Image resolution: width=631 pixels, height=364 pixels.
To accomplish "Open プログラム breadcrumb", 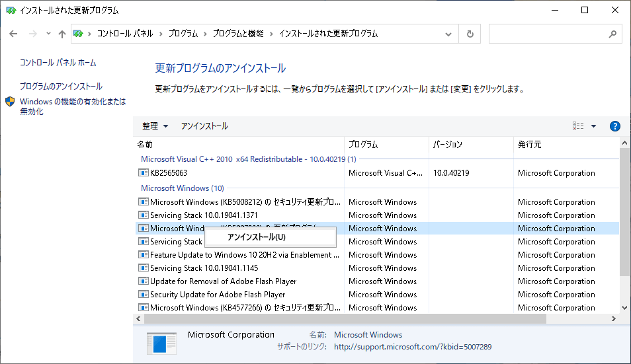I will coord(183,34).
